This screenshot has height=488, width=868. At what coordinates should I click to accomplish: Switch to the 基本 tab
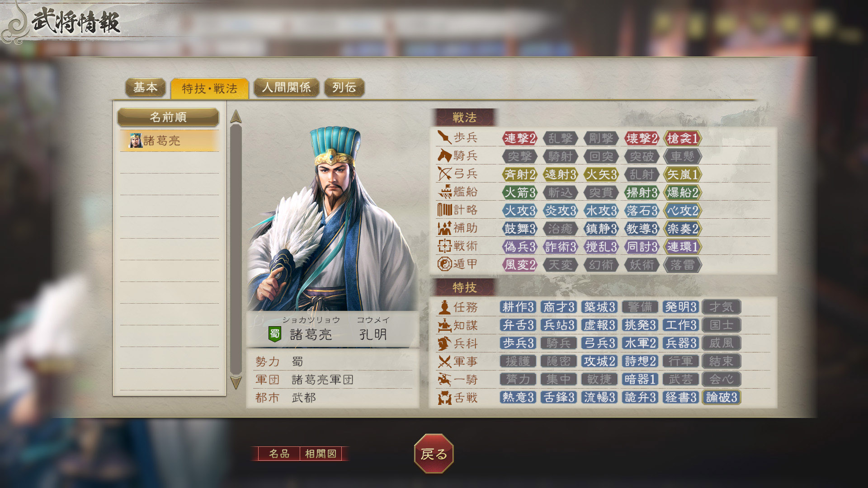[x=145, y=88]
